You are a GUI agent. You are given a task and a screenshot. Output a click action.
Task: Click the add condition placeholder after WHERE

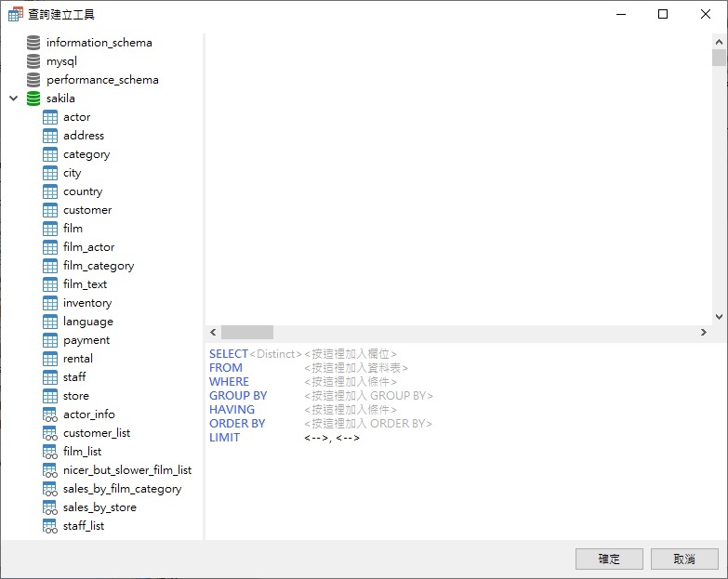pos(351,382)
